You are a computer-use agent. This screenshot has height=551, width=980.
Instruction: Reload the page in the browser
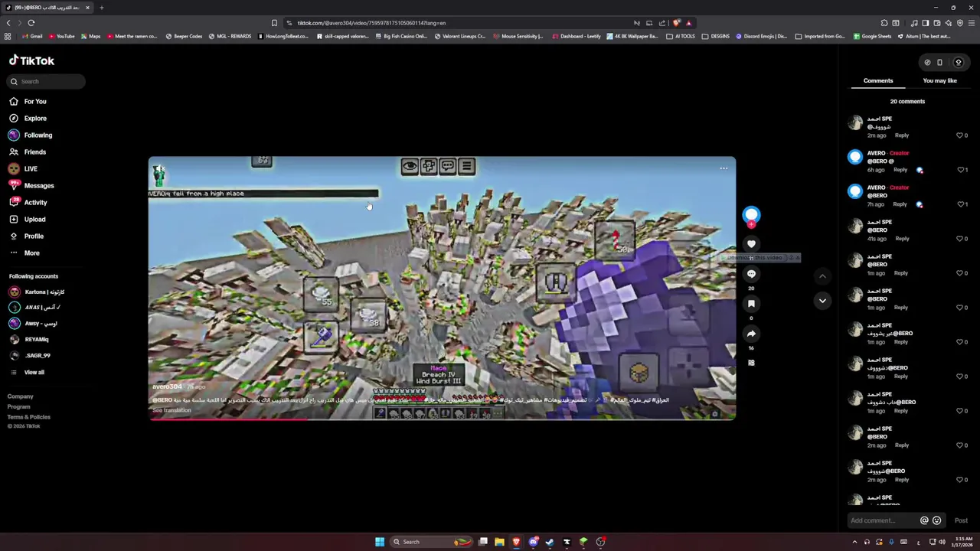(x=31, y=23)
